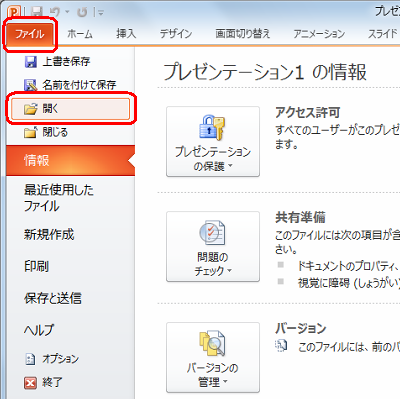Click the 共有準備 heading text
Viewport: 400px width, 399px height.
[x=300, y=217]
